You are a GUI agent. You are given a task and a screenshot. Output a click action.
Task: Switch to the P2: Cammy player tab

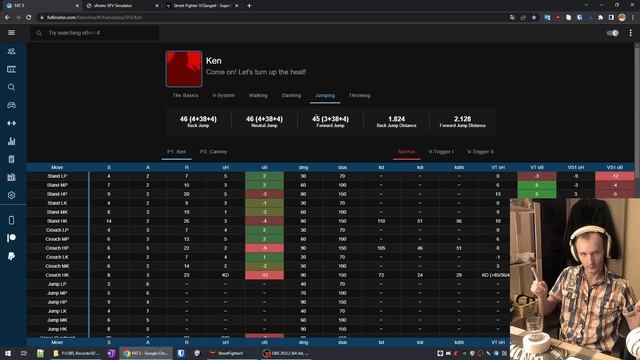click(213, 152)
